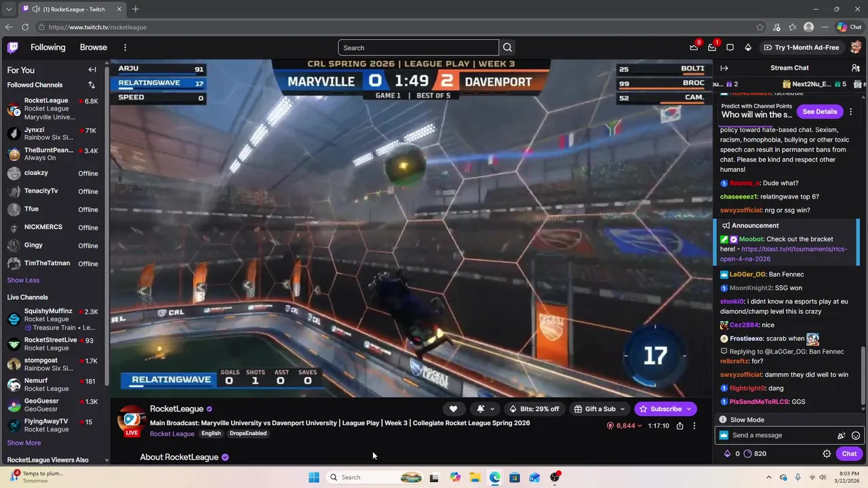The width and height of the screenshot is (868, 488).
Task: Collapse the left sidebar arrow
Action: coord(92,70)
